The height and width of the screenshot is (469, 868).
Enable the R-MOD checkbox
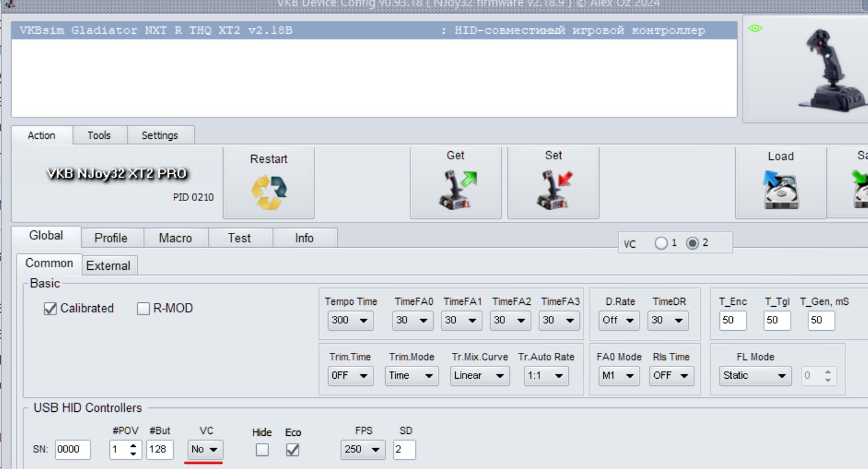coord(143,309)
